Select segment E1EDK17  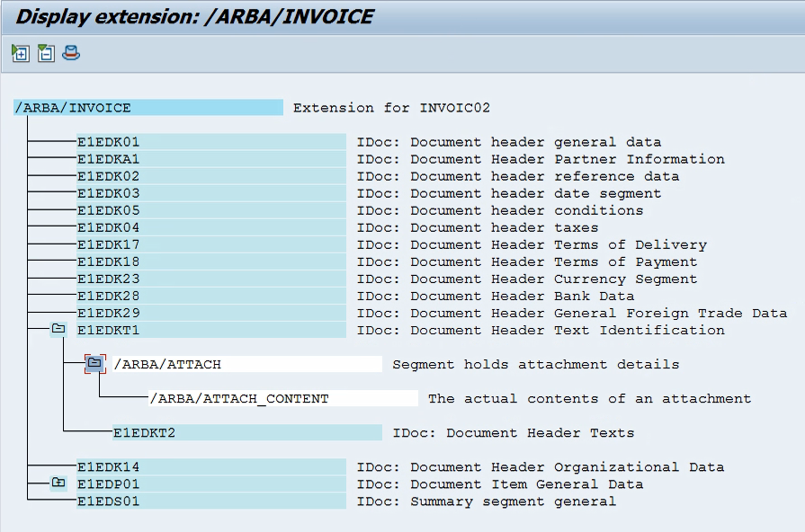point(211,244)
